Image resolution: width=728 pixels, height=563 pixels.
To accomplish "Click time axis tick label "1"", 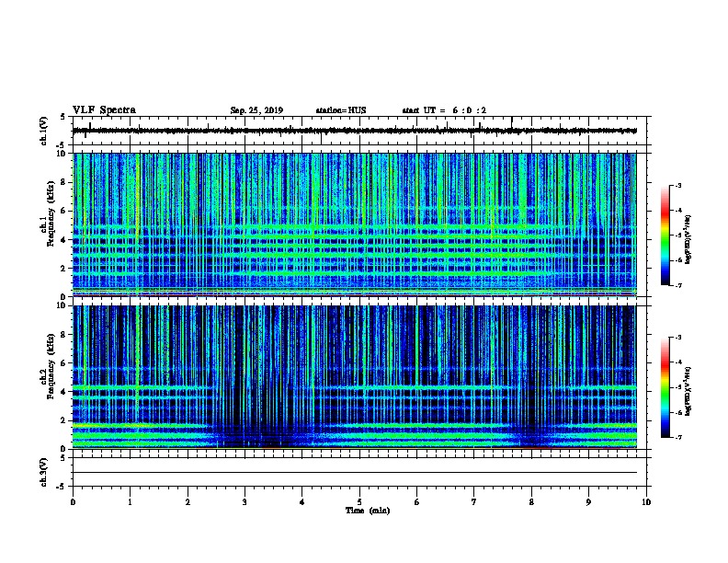I will [x=130, y=502].
